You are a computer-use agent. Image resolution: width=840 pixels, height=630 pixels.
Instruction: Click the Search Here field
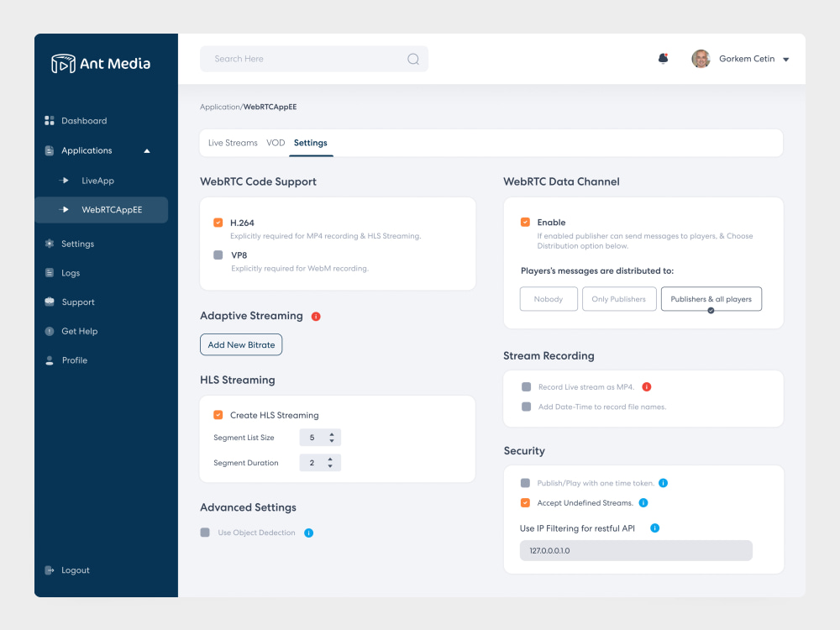click(314, 59)
